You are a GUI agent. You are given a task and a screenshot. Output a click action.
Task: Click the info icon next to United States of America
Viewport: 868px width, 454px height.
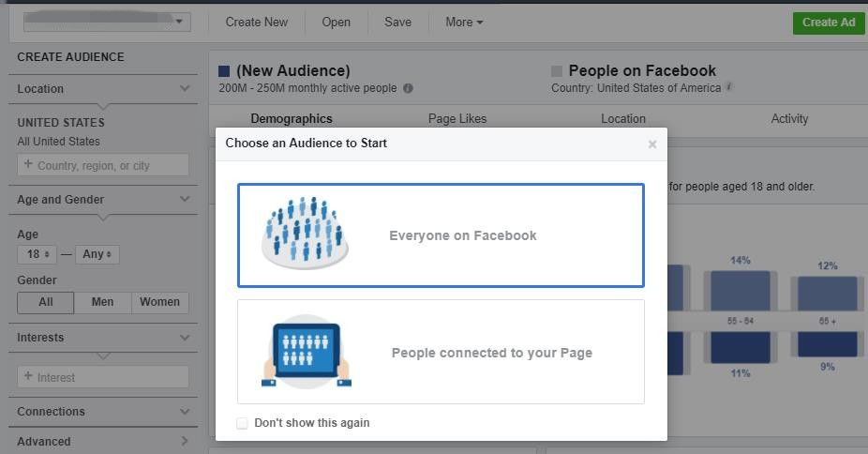pyautogui.click(x=729, y=86)
